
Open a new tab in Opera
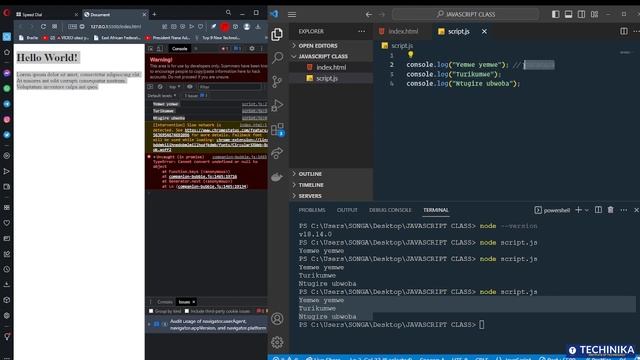(x=154, y=14)
